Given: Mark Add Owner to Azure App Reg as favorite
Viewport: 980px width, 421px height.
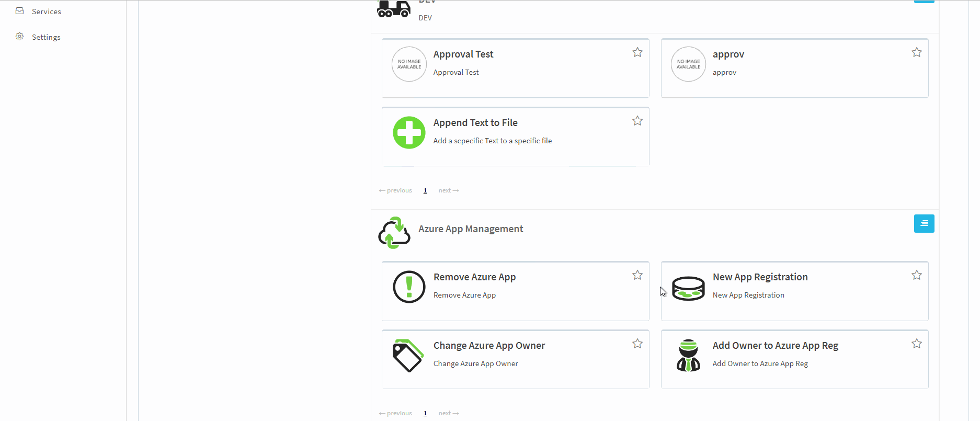Looking at the screenshot, I should click(x=916, y=344).
